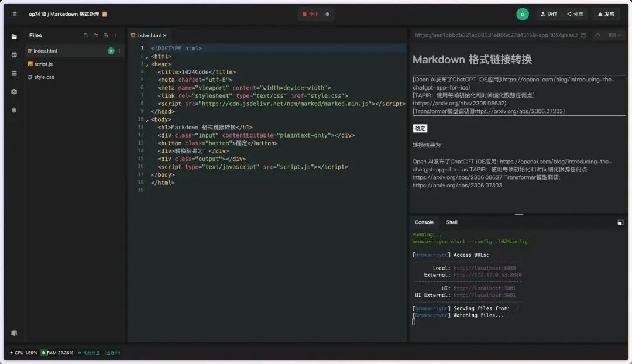Click the marked.min.js script line

point(281,104)
